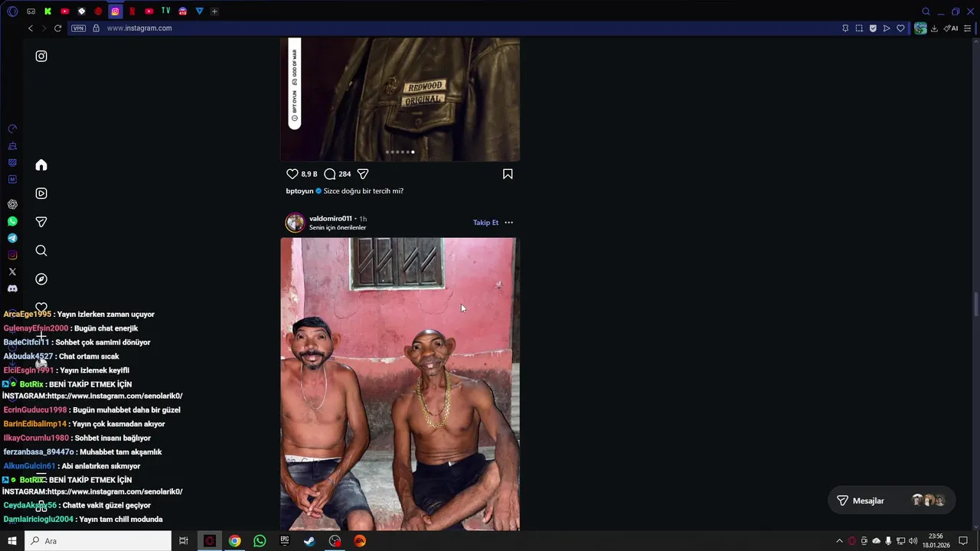
Task: Open more options for valdomiro011 post
Action: tap(509, 223)
